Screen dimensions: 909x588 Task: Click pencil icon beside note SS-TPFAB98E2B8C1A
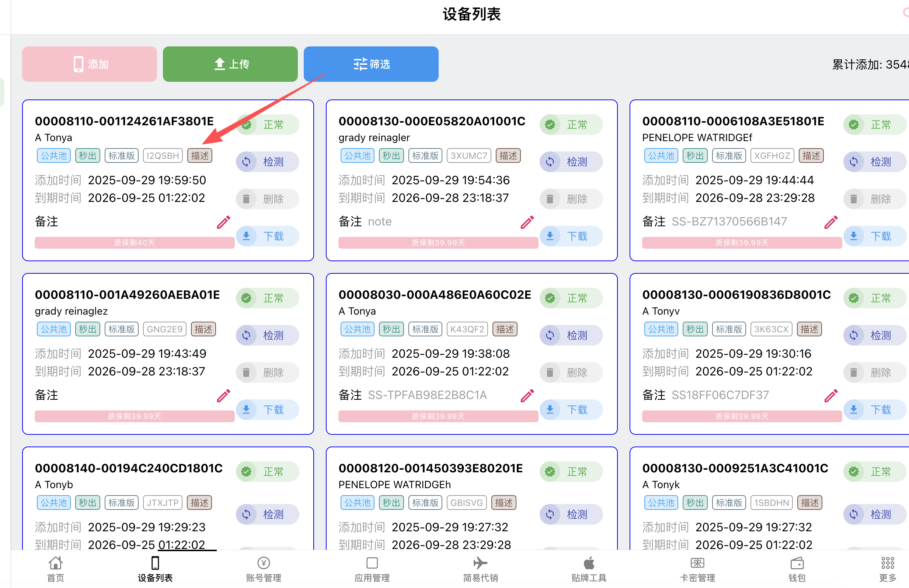pyautogui.click(x=527, y=396)
